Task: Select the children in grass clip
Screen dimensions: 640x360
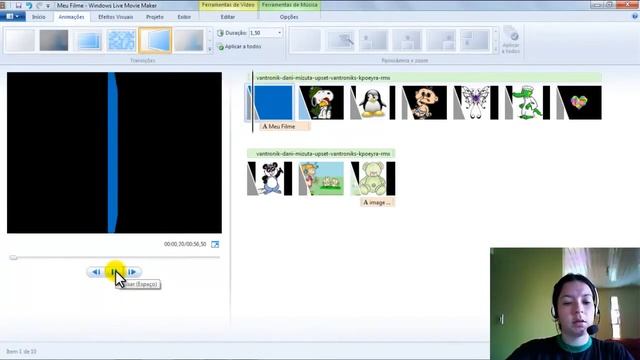Action: 321,179
